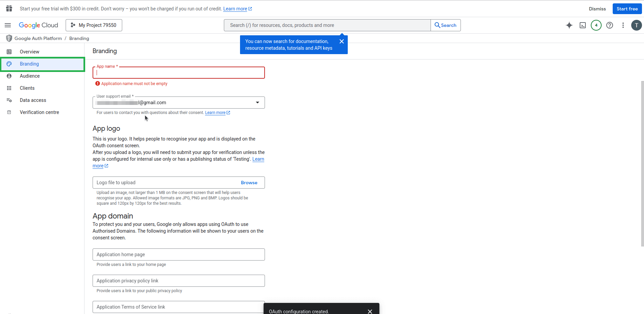
Task: Open Clients section in sidebar
Action: pyautogui.click(x=27, y=88)
